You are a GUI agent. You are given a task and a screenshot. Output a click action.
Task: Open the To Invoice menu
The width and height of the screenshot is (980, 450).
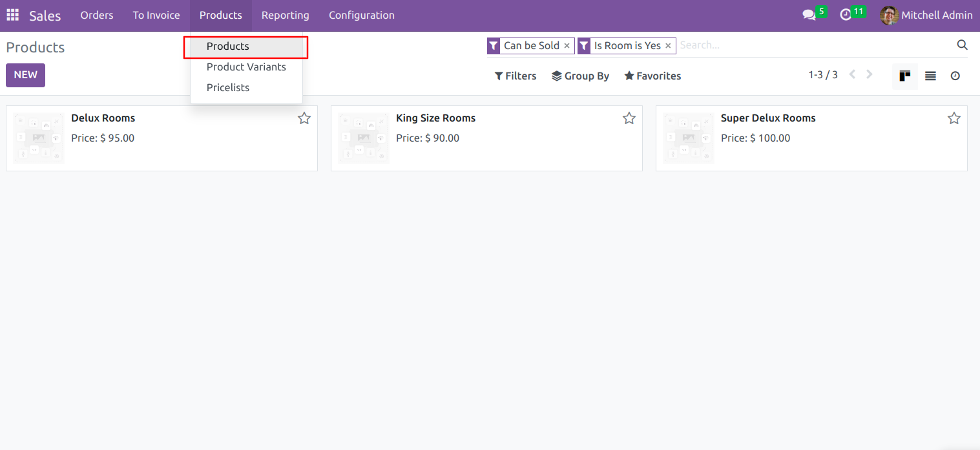pyautogui.click(x=156, y=15)
